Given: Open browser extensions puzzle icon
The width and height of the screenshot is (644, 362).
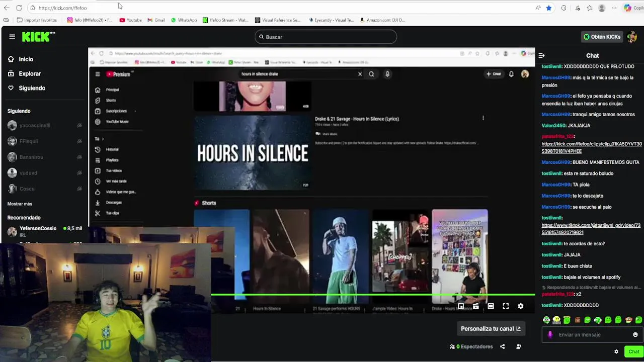Looking at the screenshot, I should pos(563,8).
